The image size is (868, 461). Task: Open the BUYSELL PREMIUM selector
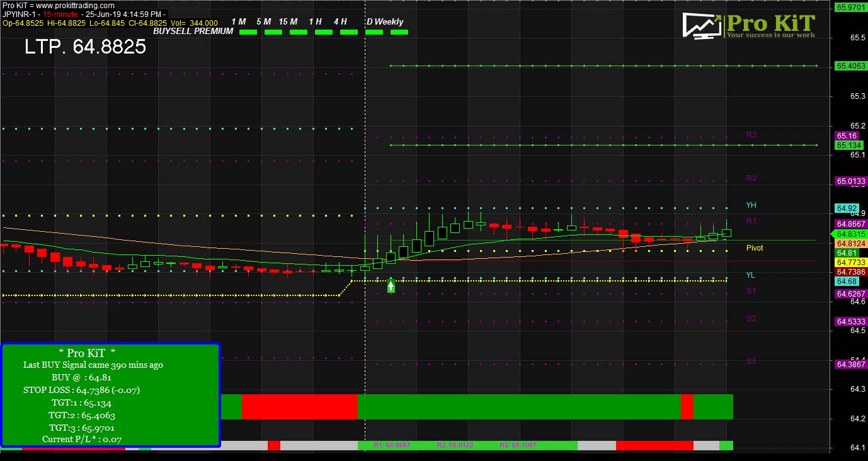point(192,30)
